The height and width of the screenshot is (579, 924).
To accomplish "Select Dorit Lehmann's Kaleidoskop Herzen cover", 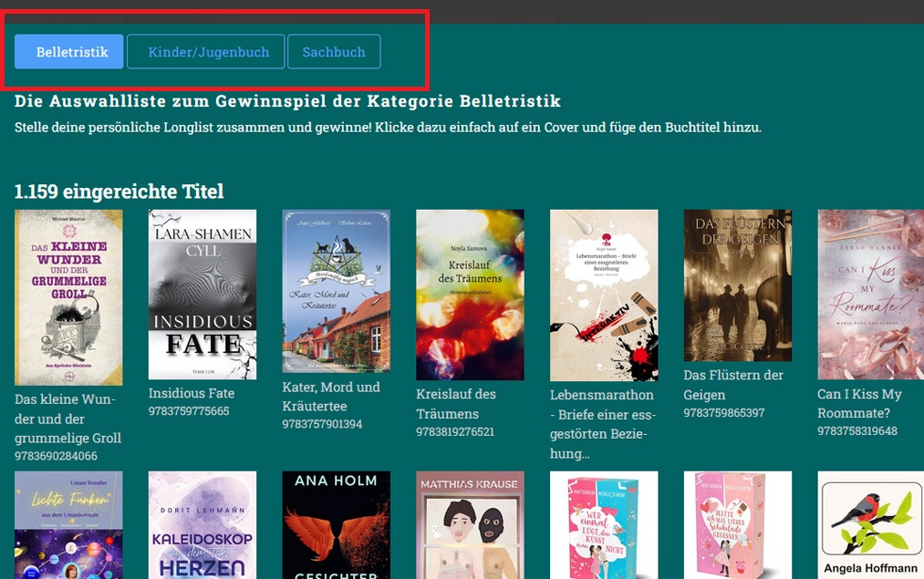I will click(202, 525).
